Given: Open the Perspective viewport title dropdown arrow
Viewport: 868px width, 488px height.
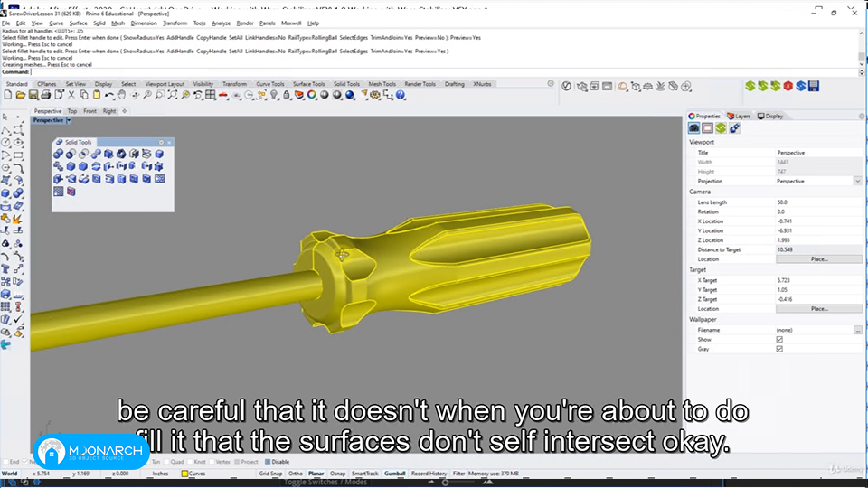Looking at the screenshot, I should 69,120.
